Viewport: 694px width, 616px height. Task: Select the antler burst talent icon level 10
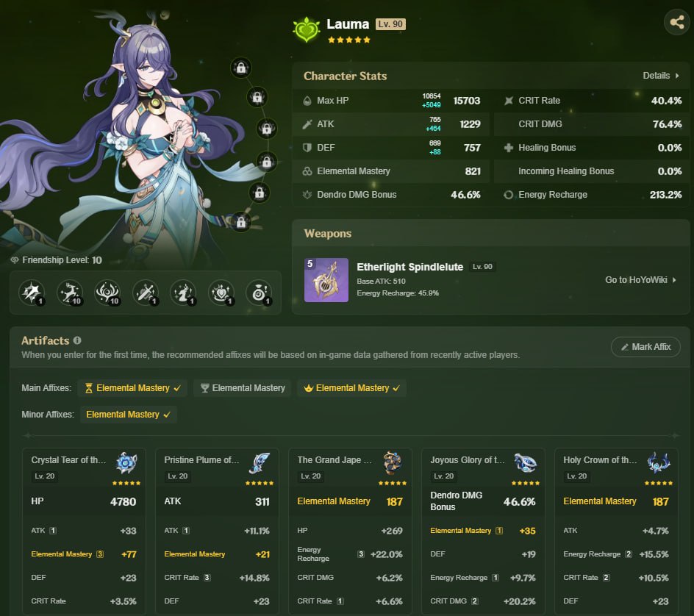pyautogui.click(x=107, y=293)
